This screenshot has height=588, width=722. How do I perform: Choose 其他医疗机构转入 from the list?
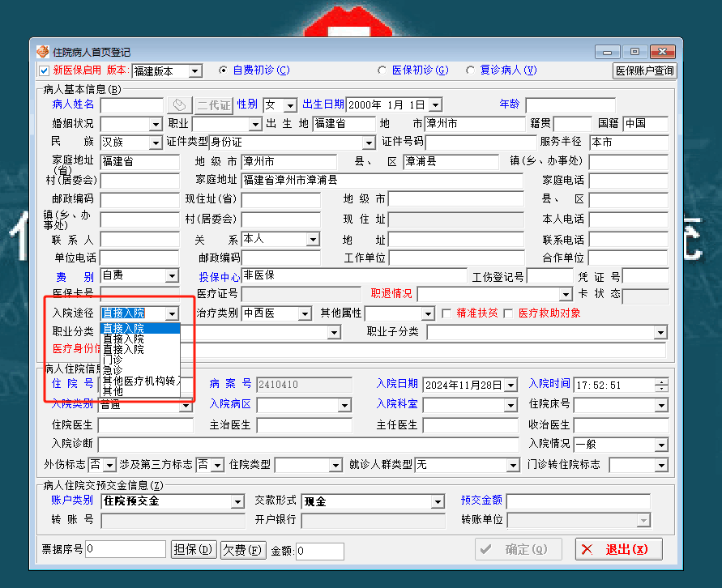[x=140, y=381]
